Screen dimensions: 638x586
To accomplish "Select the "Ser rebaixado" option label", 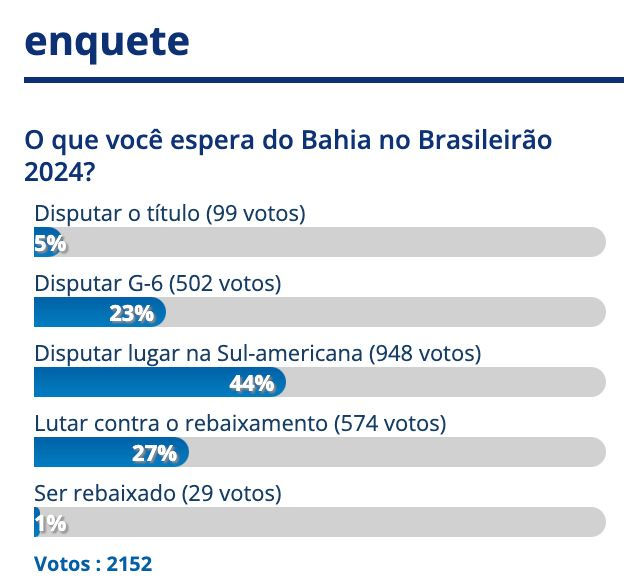I will tap(158, 493).
